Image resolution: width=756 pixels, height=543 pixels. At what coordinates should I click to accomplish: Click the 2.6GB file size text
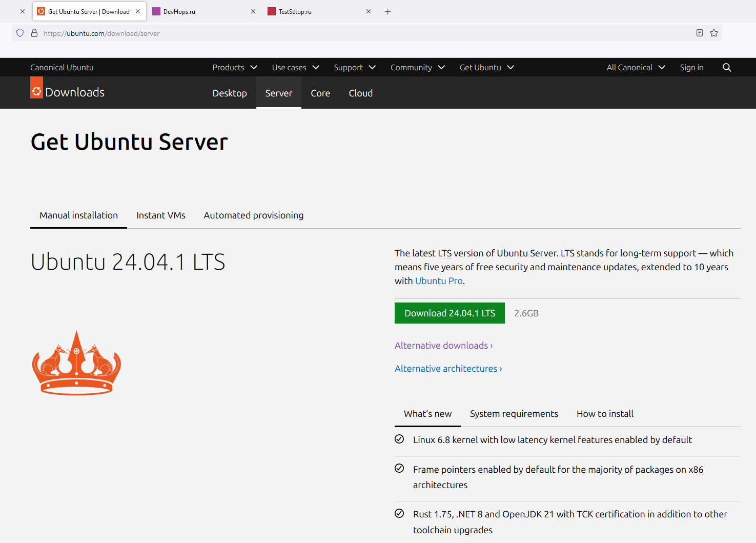526,313
